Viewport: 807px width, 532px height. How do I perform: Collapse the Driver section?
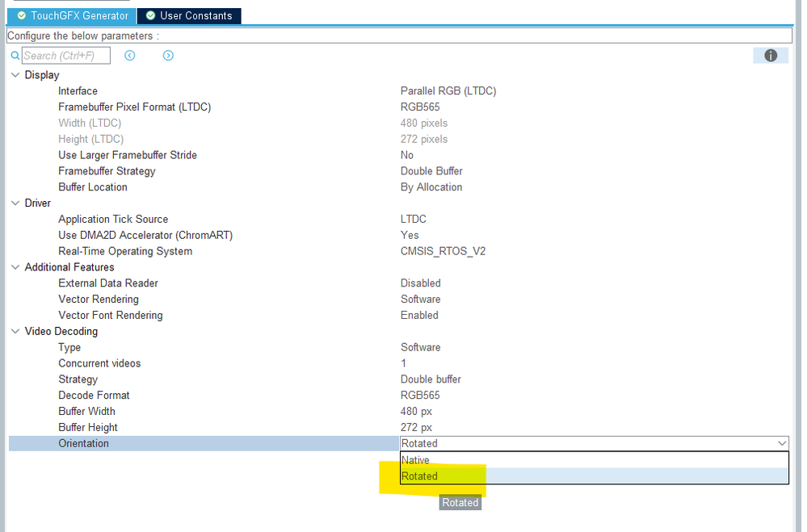tap(15, 203)
